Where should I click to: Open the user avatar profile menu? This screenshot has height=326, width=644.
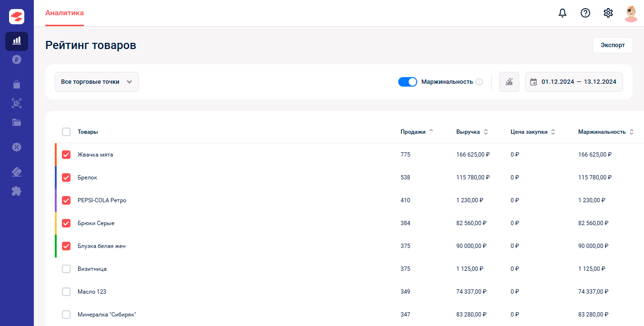(631, 13)
